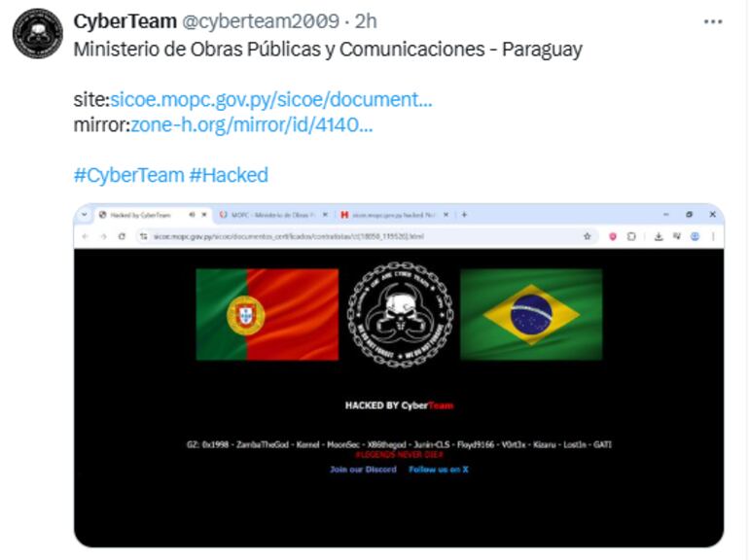Open the zone-h.org mirror link
This screenshot has width=749, height=560.
click(x=251, y=125)
